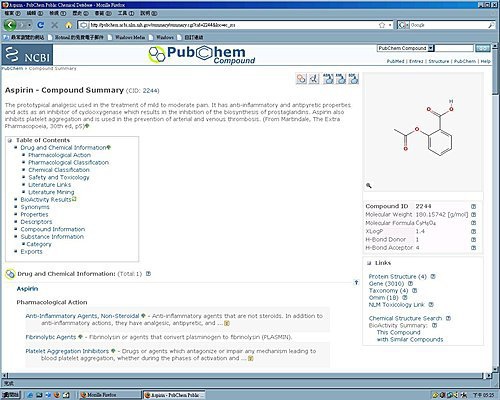Bookmark this page with the star icon
Image resolution: width=500 pixels, height=400 pixels.
click(382, 25)
